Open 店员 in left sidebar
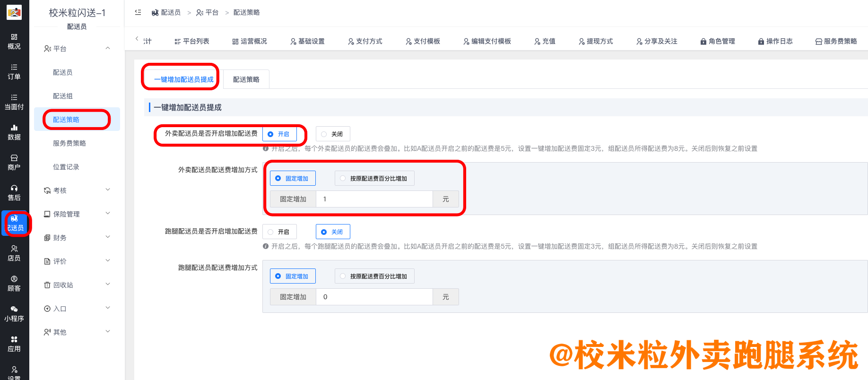This screenshot has width=868, height=380. [14, 253]
